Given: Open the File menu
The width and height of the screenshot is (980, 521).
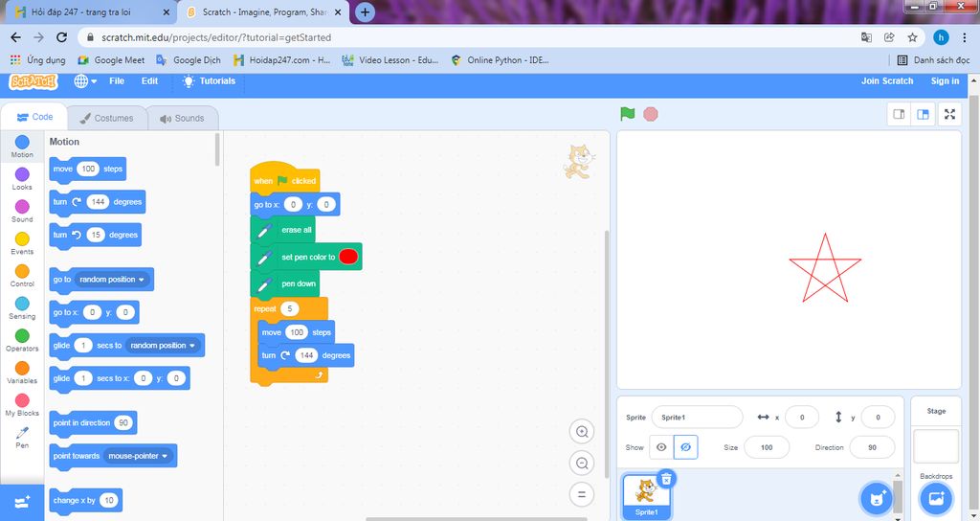Looking at the screenshot, I should pos(117,81).
